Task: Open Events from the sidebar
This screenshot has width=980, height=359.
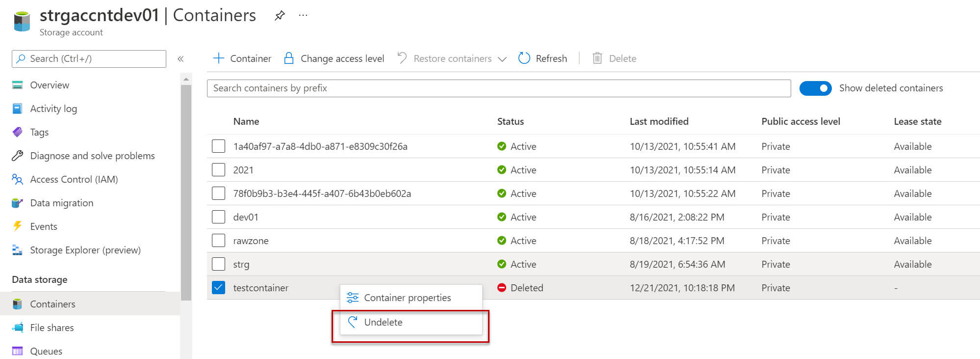Action: [x=43, y=226]
